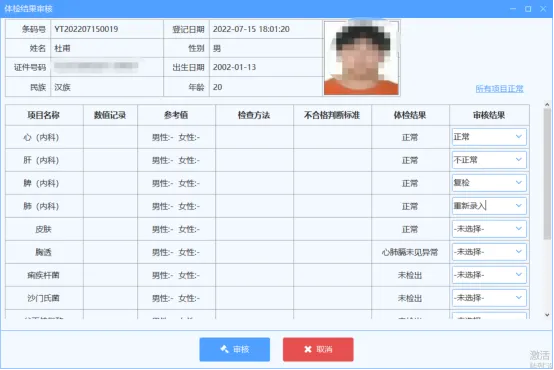Open 审核结果 dropdown for 胸透 row
554x370 pixels.
489,252
